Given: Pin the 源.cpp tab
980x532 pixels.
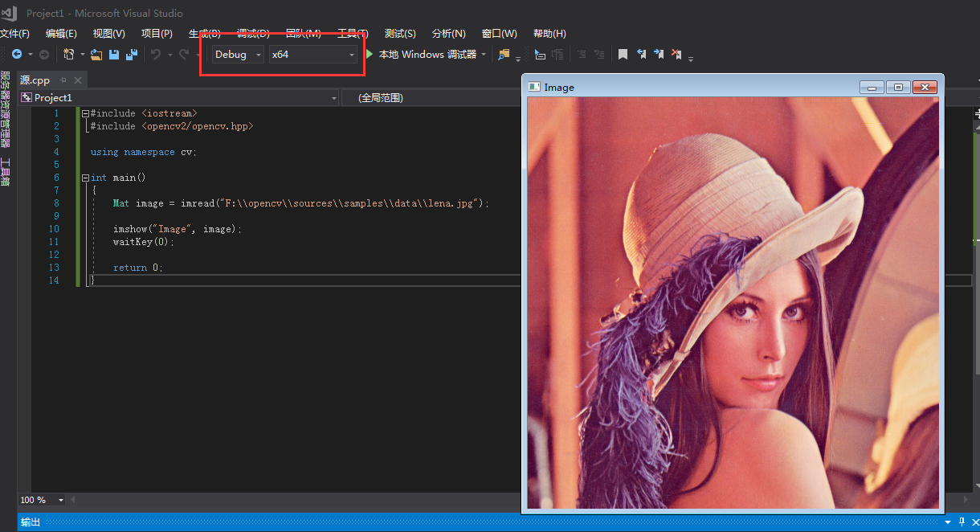Looking at the screenshot, I should tap(63, 80).
